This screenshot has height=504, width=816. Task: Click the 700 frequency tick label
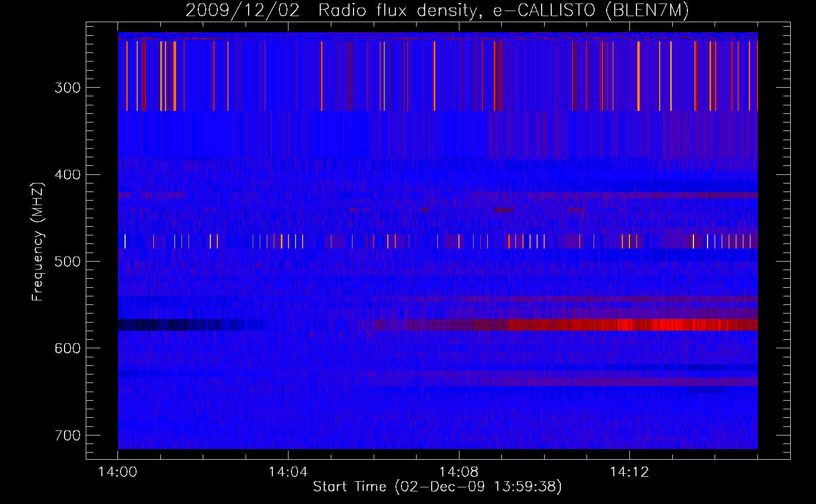point(68,435)
